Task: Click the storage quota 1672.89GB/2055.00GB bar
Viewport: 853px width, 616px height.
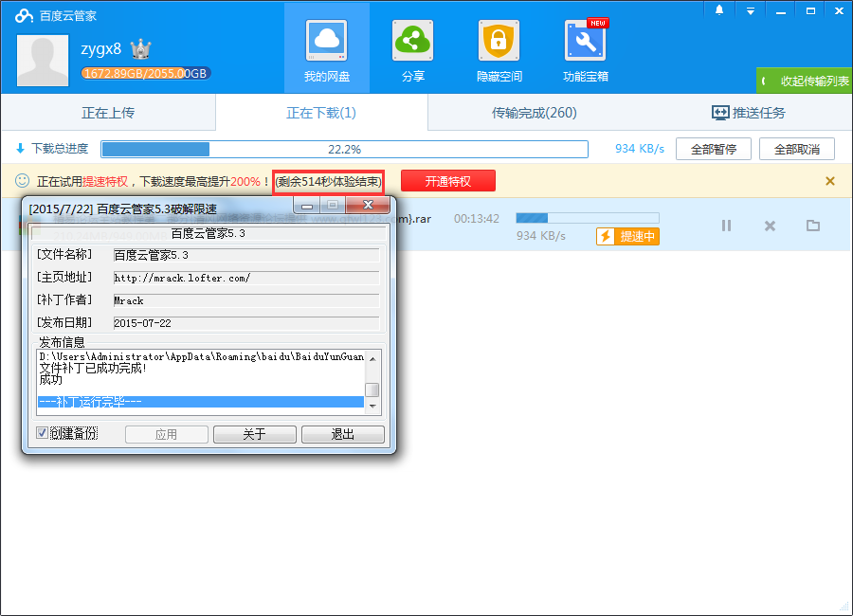Action: click(x=145, y=74)
